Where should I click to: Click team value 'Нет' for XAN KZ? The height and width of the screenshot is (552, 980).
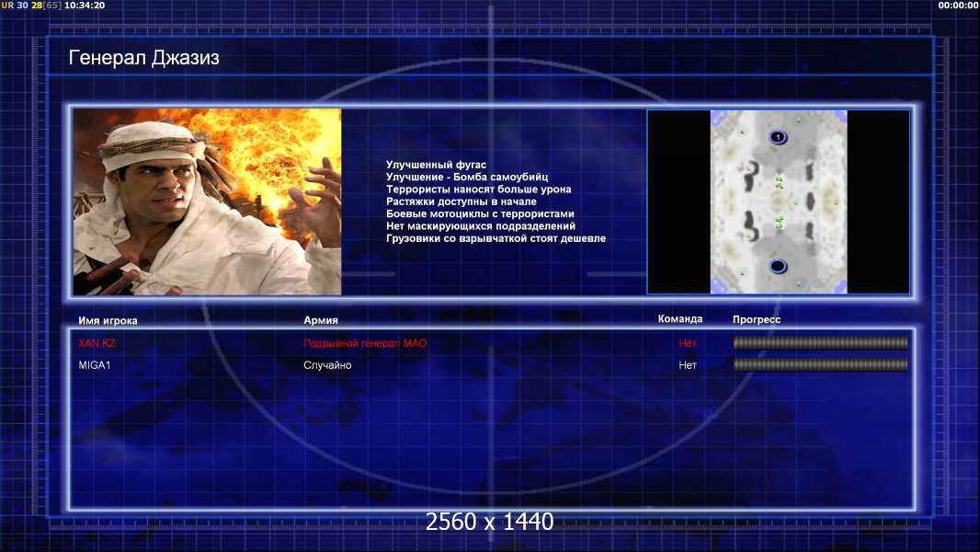688,343
